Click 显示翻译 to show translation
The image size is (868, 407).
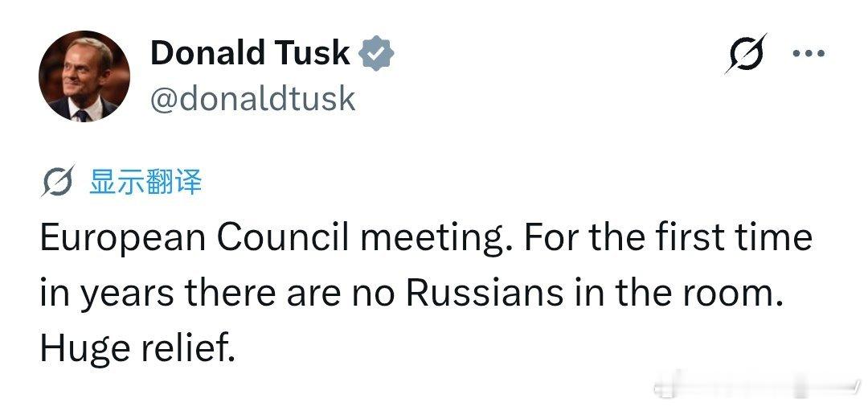pyautogui.click(x=145, y=182)
